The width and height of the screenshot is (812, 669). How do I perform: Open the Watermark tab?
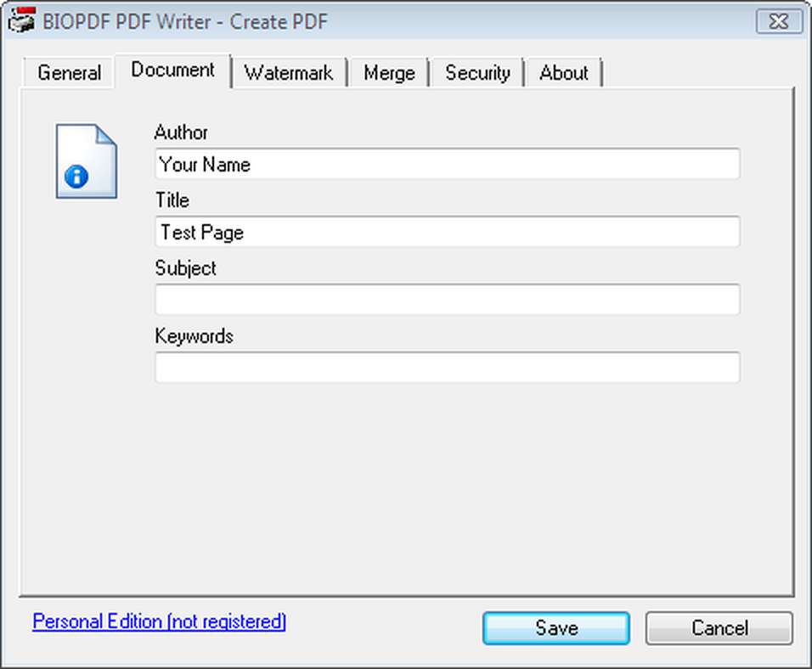point(289,72)
